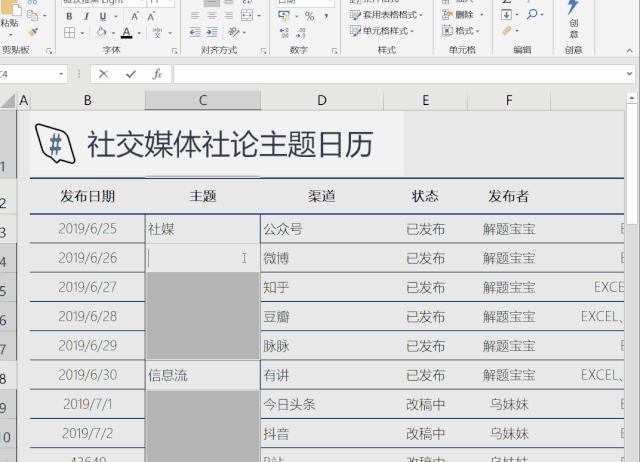Click the Accounting Number Format icon
Viewport: 640px width, 462px height.
[x=284, y=16]
